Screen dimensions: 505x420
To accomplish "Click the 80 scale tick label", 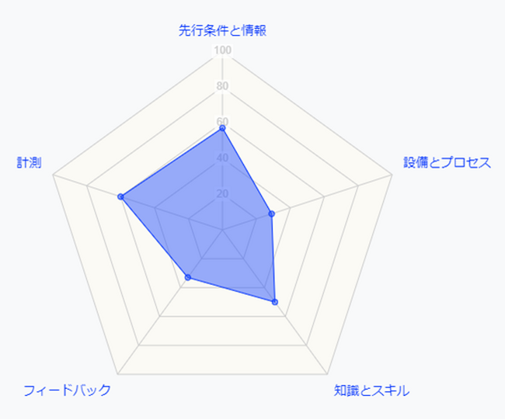I will point(222,86).
